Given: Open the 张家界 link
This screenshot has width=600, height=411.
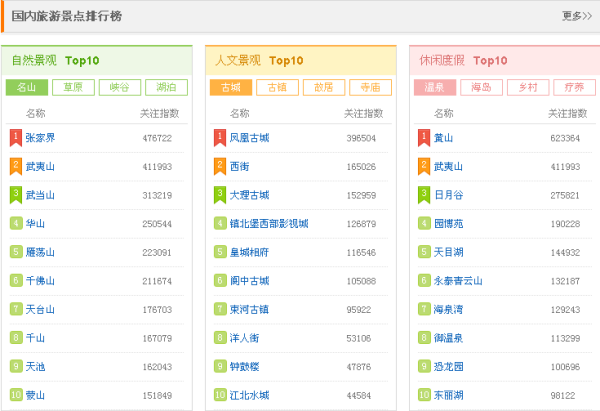Looking at the screenshot, I should (40, 138).
